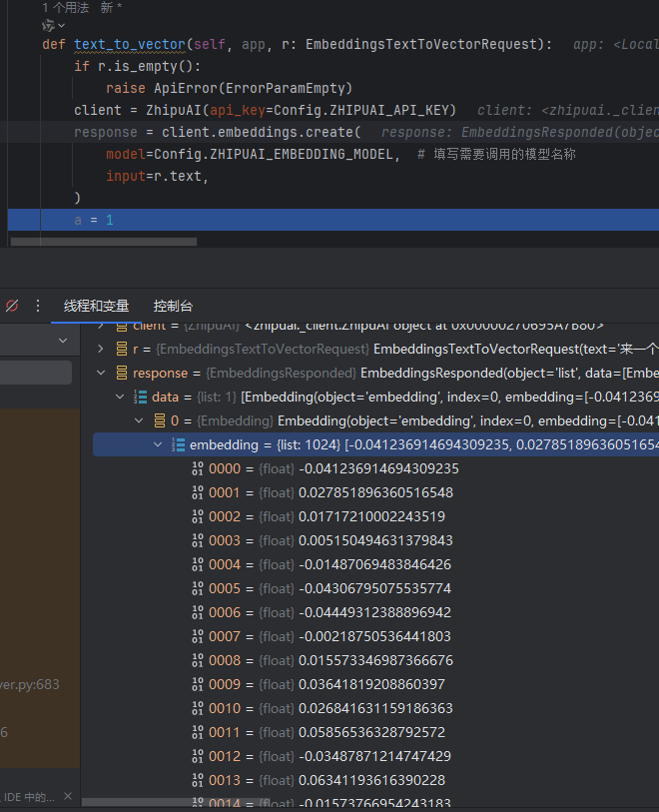Select value 0.01717210002243519 of item 0002

point(371,516)
